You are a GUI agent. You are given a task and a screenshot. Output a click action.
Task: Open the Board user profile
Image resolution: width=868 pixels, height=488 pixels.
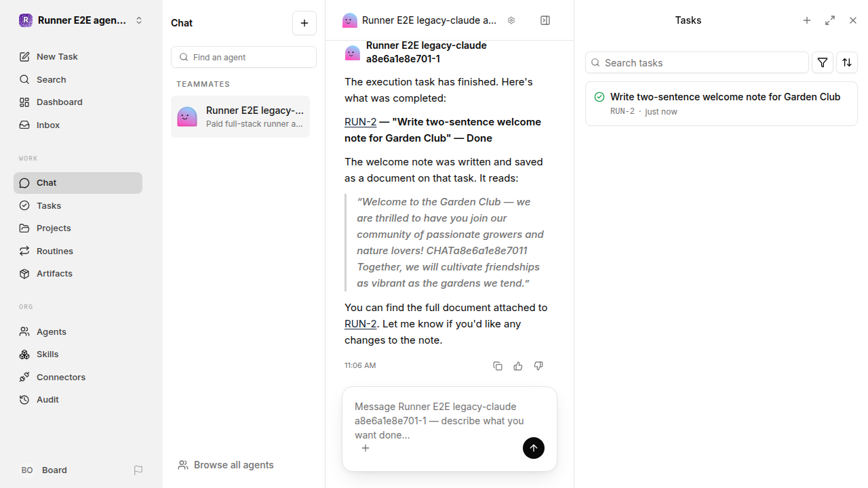[43, 470]
